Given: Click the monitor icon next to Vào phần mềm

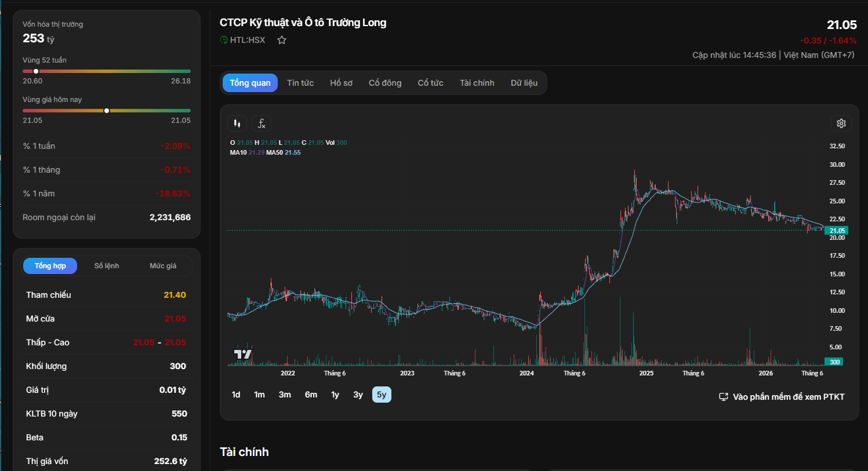Looking at the screenshot, I should coord(724,397).
